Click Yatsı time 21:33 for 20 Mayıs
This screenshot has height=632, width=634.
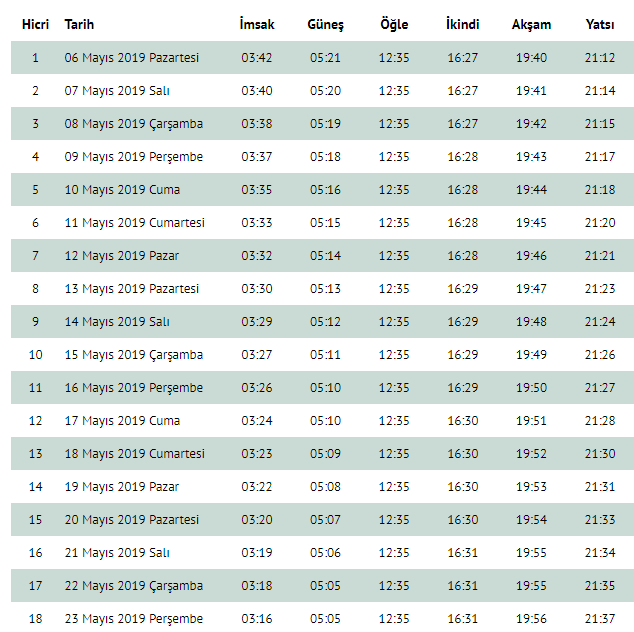tap(600, 520)
